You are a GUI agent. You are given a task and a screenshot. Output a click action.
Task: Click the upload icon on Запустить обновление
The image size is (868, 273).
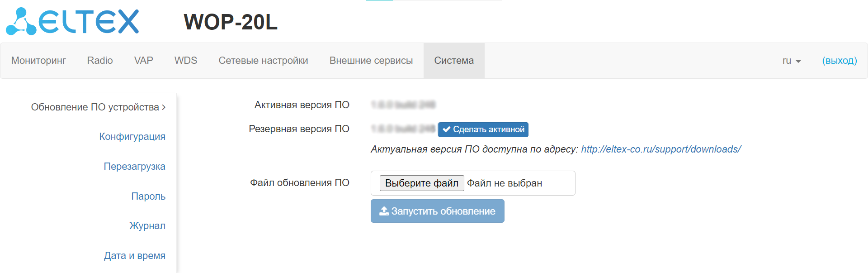coord(384,211)
